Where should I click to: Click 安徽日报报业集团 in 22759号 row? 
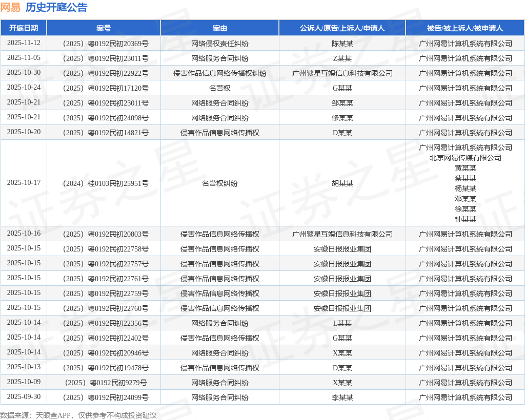(x=342, y=293)
